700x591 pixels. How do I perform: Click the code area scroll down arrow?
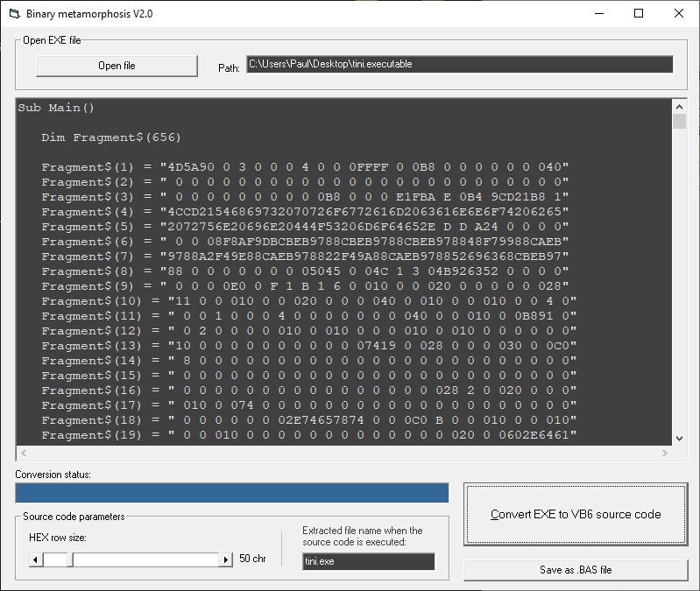[x=679, y=439]
